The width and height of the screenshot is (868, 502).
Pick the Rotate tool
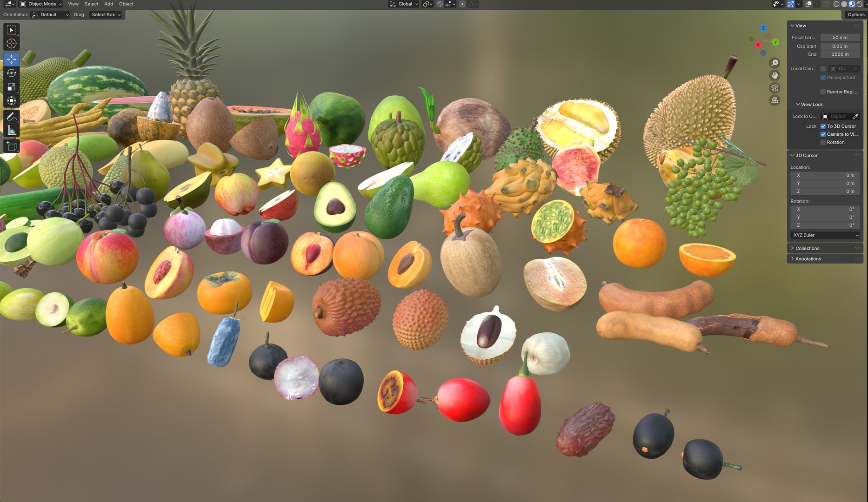click(12, 73)
